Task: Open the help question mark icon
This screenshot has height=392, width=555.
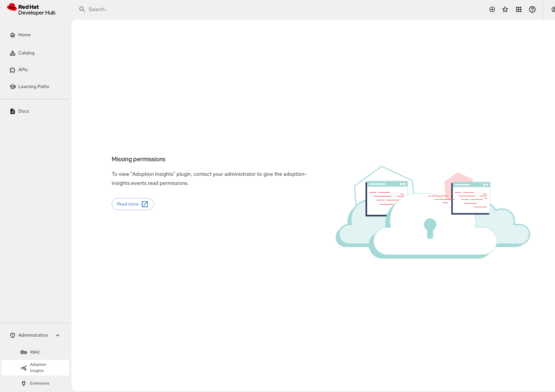Action: tap(532, 9)
